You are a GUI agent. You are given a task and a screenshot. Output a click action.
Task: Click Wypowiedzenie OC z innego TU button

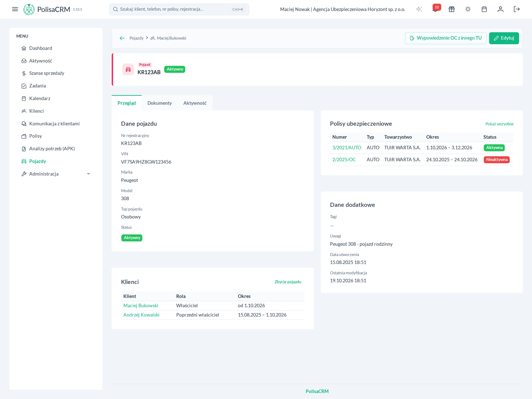446,38
